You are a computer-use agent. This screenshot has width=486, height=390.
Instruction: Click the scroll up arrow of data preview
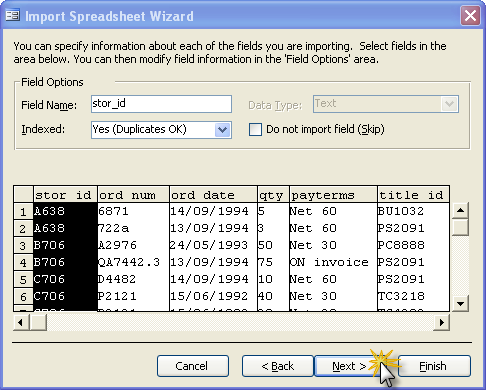460,210
